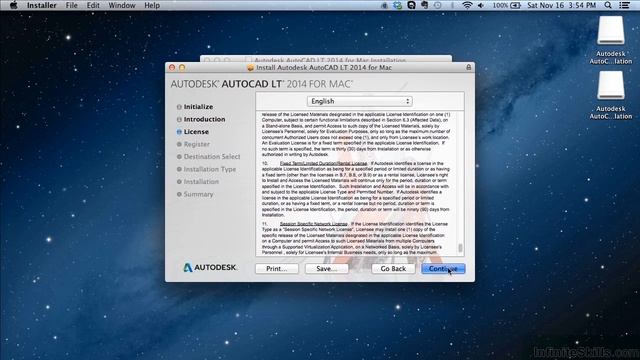
Task: Open the Window menu
Action: (122, 5)
